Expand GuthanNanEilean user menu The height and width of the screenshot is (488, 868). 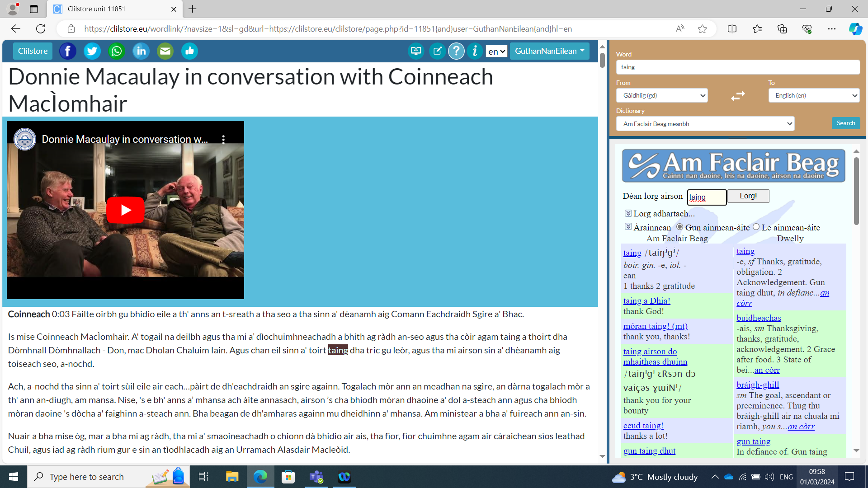tap(549, 51)
